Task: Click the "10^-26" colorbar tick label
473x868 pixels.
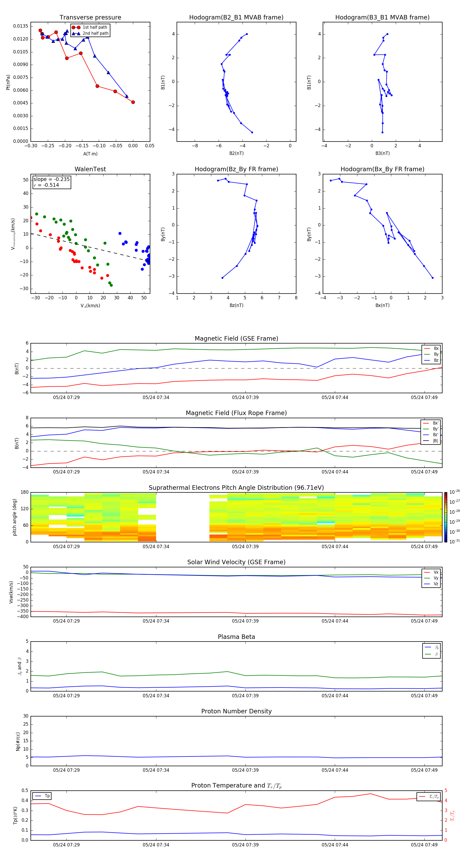Action: (x=455, y=492)
